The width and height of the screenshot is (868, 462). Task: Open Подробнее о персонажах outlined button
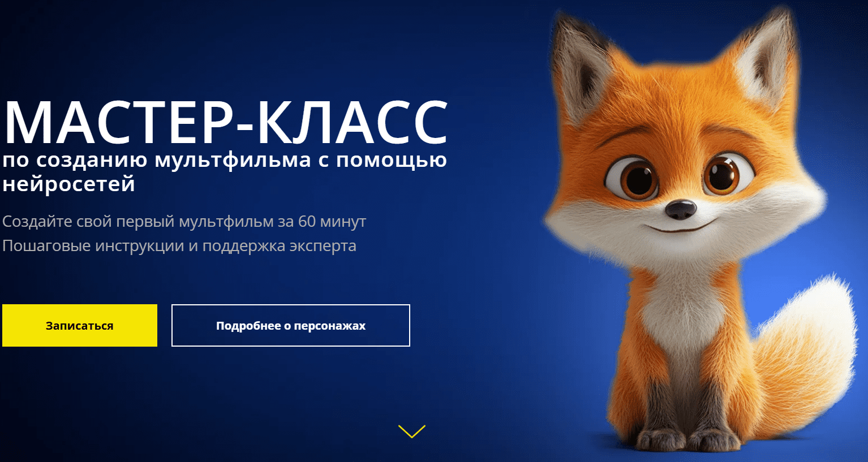point(291,325)
